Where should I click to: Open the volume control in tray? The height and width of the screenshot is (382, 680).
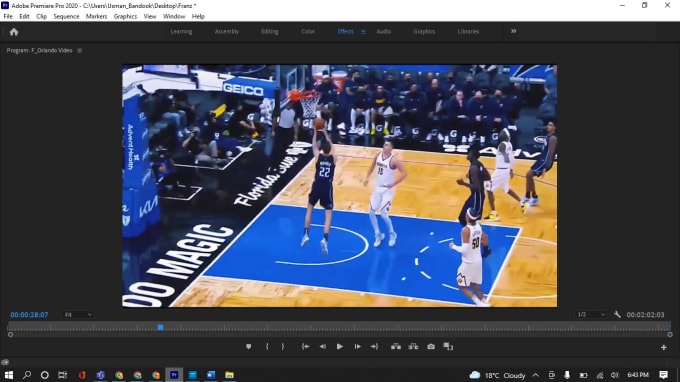pos(615,375)
